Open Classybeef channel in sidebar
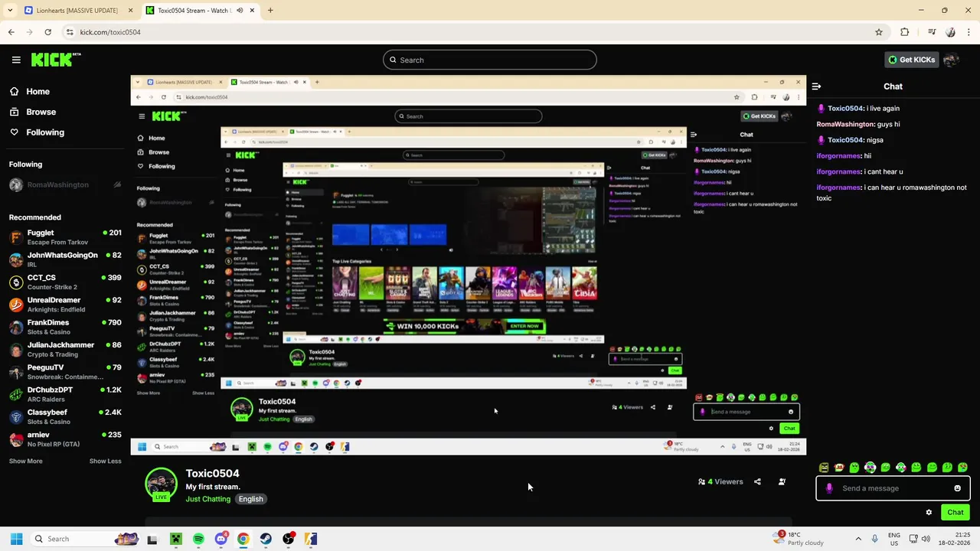 [x=65, y=416]
